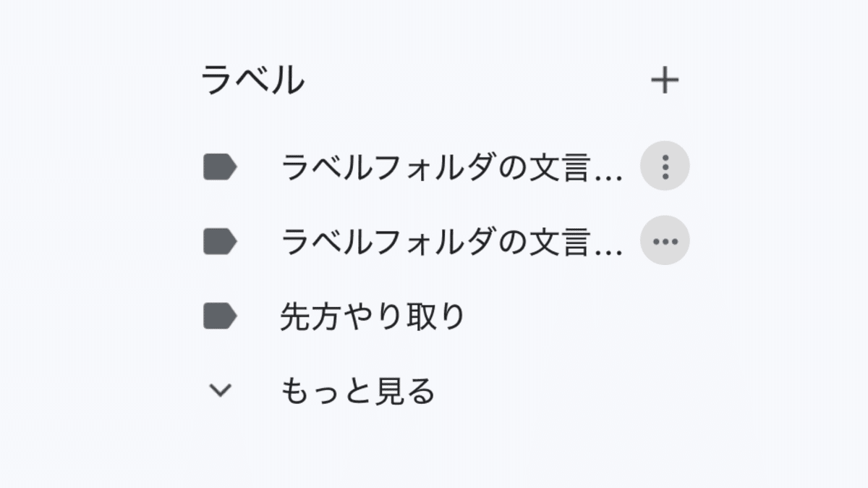Expand the label list with もっと見る
The image size is (868, 488).
click(357, 391)
